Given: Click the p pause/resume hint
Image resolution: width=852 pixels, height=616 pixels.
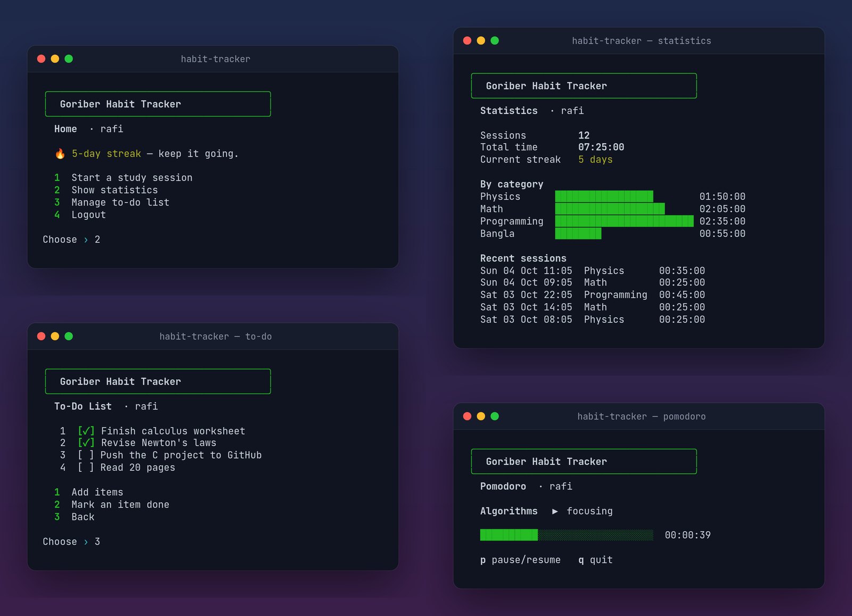Looking at the screenshot, I should pyautogui.click(x=520, y=560).
